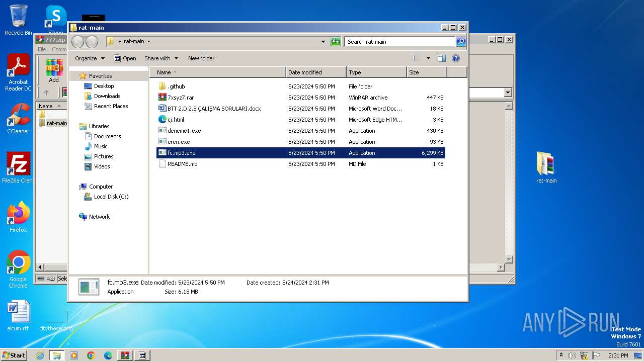Open Chrome from the taskbar
Screen dimensions: 644x362
click(x=91, y=355)
